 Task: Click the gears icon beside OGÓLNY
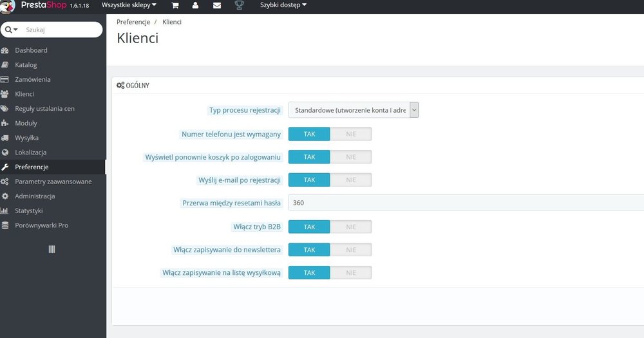tap(120, 86)
